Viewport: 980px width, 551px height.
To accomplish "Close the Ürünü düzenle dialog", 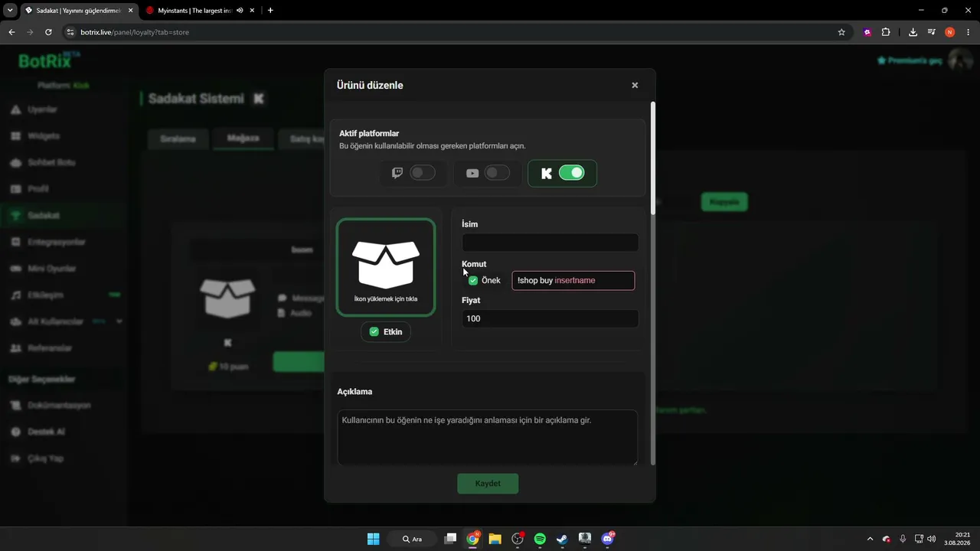I will pyautogui.click(x=635, y=85).
